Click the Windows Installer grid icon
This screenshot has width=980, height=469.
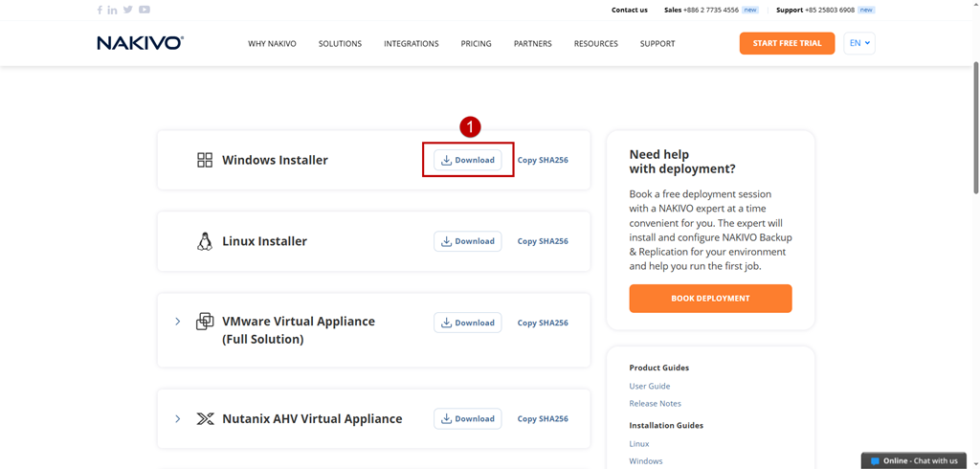205,160
